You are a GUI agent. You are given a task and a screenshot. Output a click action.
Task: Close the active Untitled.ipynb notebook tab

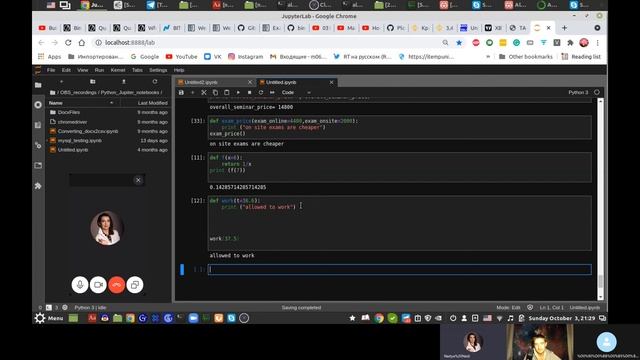click(x=331, y=82)
